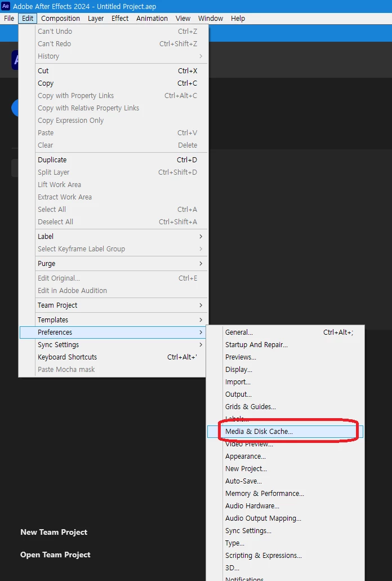Open Sync Settings in Preferences submenu
Image resolution: width=392 pixels, height=581 pixels.
[285, 531]
